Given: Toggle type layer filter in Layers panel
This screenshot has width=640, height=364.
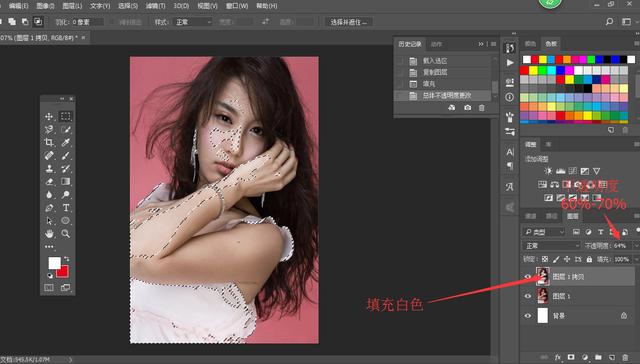Looking at the screenshot, I should pos(600,232).
